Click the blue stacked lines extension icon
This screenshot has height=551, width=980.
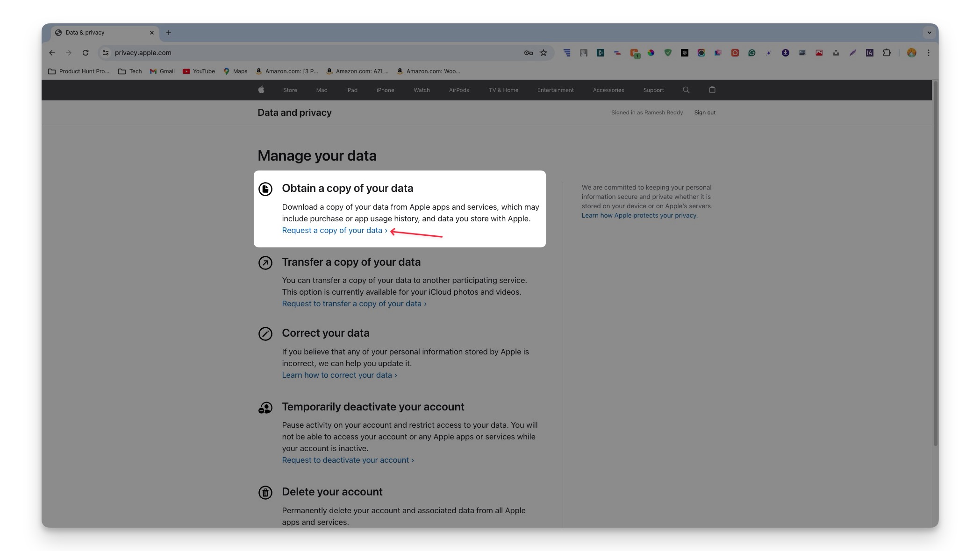point(567,53)
